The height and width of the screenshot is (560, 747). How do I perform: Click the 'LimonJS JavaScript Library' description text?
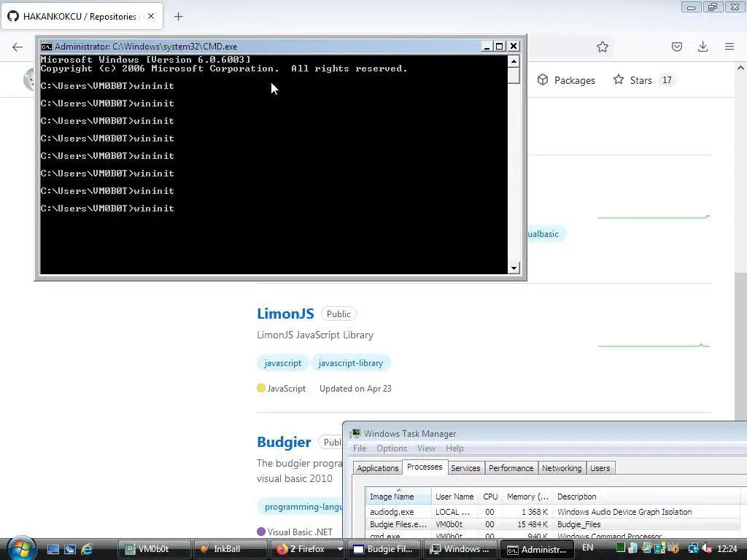tap(315, 335)
